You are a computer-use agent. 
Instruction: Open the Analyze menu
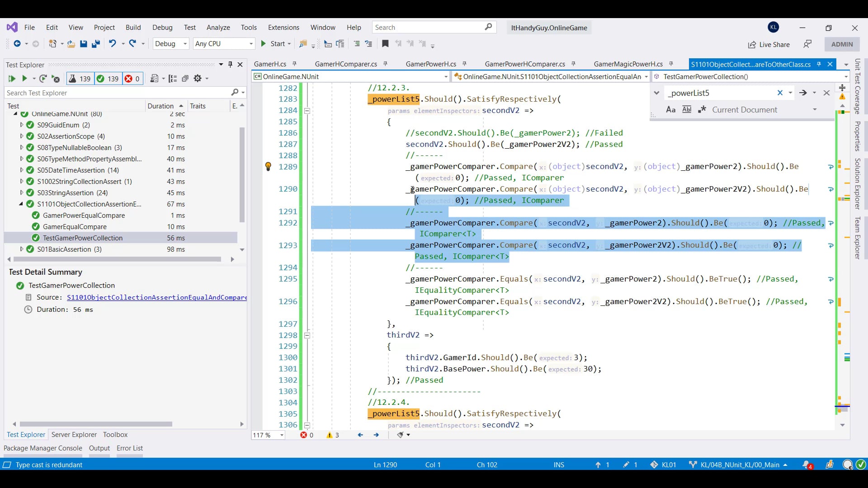click(218, 28)
